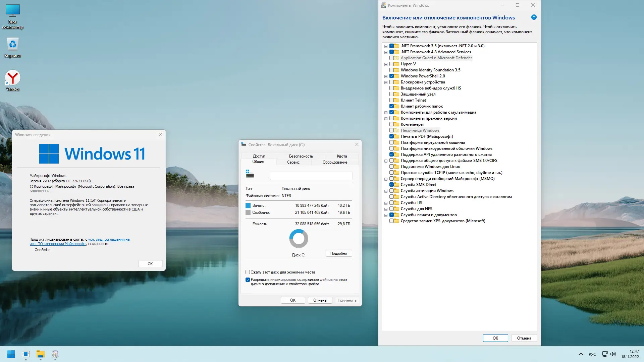
Task: Click the Подробно button
Action: (338, 253)
